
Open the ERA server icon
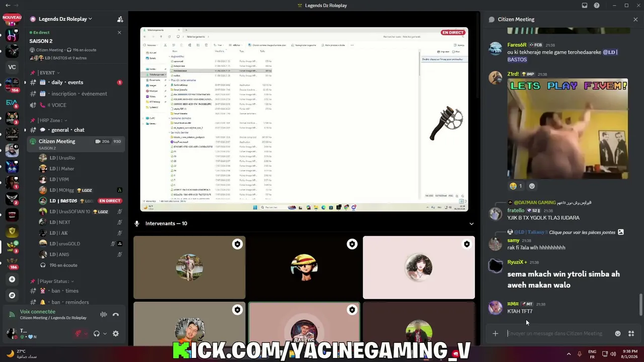(x=12, y=103)
